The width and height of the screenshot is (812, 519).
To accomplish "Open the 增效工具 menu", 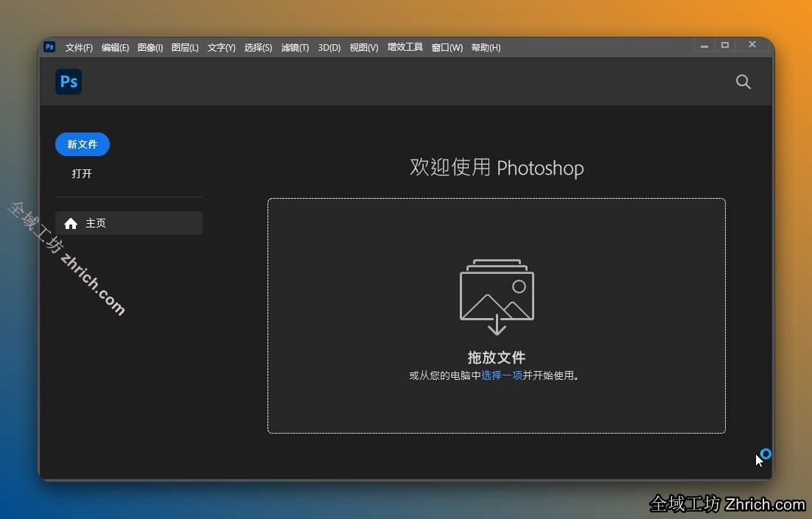I will point(405,47).
